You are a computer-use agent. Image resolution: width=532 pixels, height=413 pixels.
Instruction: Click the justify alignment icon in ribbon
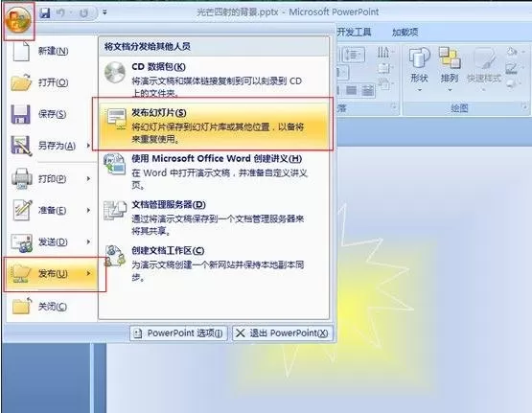[352, 90]
